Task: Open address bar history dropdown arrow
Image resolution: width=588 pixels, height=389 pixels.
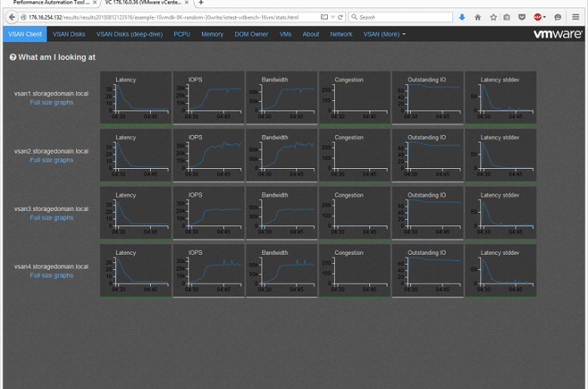Action: tap(332, 17)
